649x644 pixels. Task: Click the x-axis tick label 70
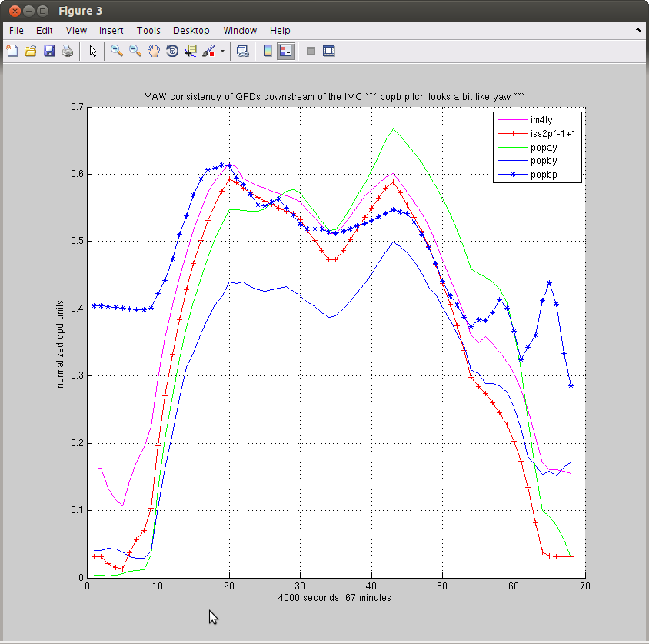[585, 586]
